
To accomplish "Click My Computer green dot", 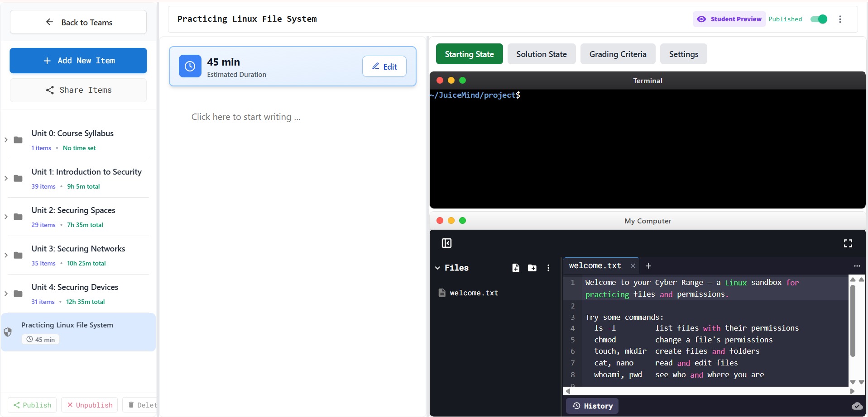I will pos(462,221).
